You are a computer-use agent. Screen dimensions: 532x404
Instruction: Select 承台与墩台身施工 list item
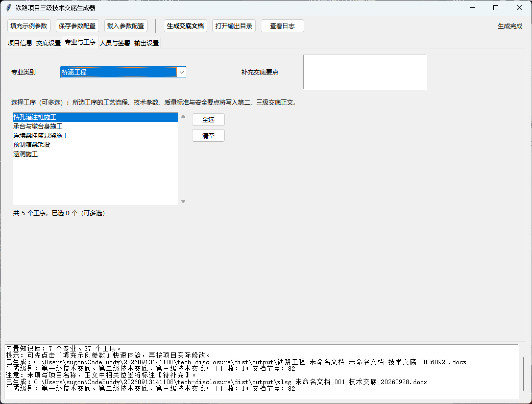[x=95, y=127]
